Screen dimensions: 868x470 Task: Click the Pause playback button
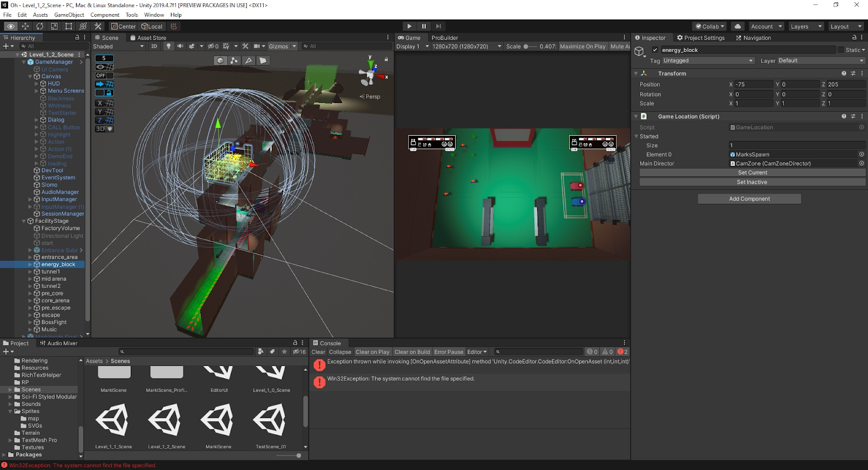(x=424, y=26)
